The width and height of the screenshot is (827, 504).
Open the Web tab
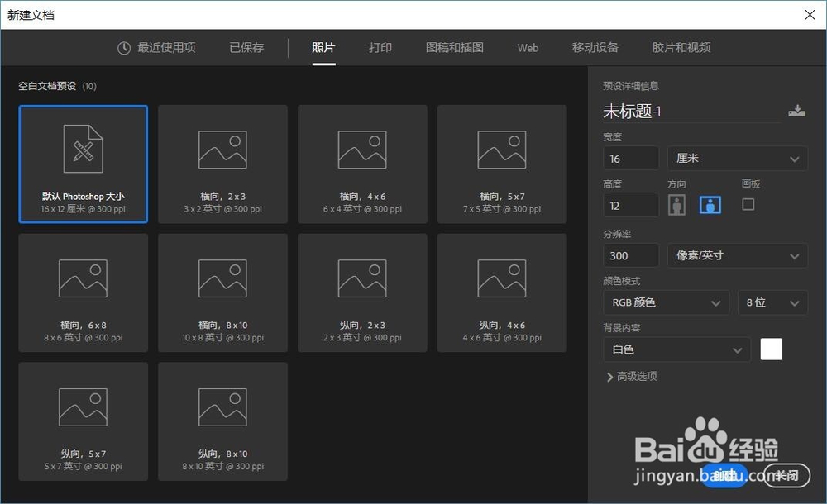pos(528,48)
